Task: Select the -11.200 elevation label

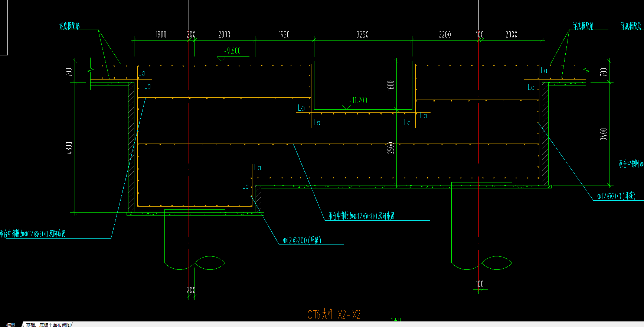Action: click(x=358, y=100)
